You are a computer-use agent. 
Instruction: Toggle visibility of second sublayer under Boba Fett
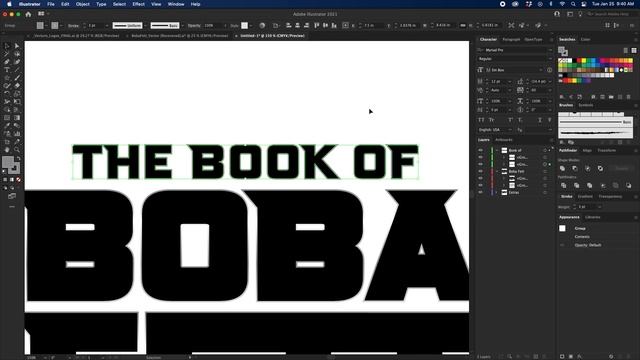(x=480, y=185)
